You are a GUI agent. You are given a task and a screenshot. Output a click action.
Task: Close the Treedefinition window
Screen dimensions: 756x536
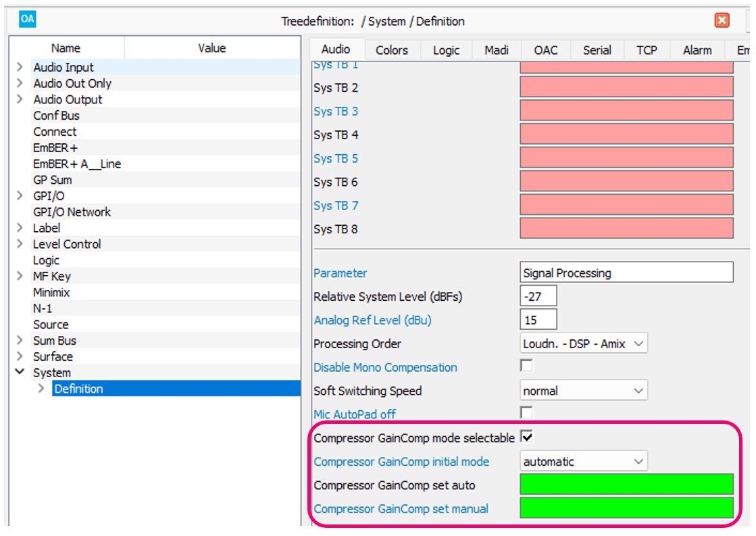coord(722,20)
